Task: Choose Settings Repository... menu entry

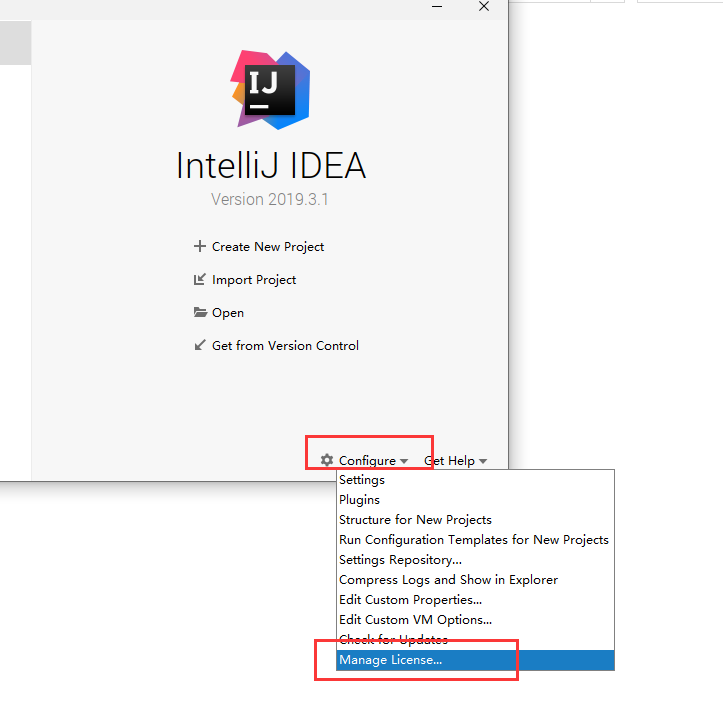Action: click(x=475, y=560)
